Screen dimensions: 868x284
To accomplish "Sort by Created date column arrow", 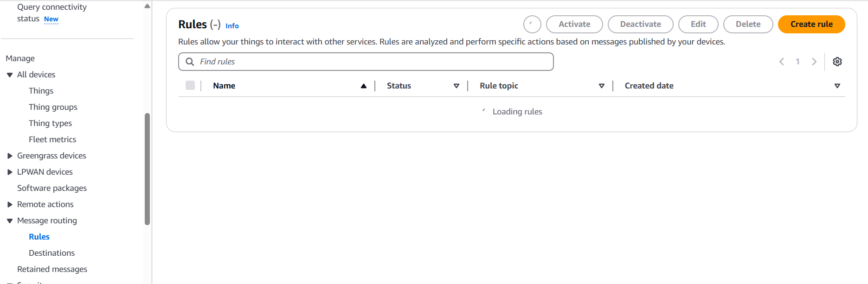I will (837, 86).
